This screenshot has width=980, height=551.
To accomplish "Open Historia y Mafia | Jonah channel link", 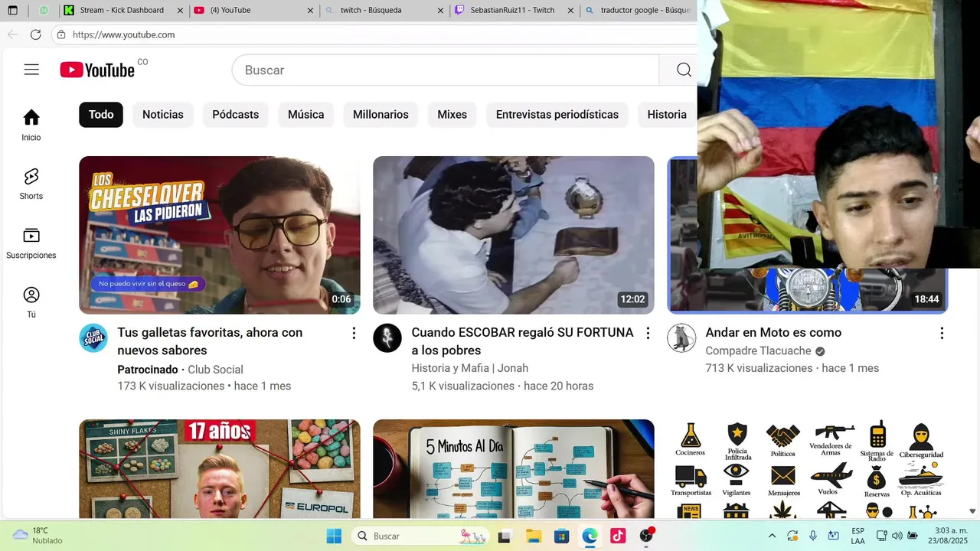I will [x=469, y=368].
